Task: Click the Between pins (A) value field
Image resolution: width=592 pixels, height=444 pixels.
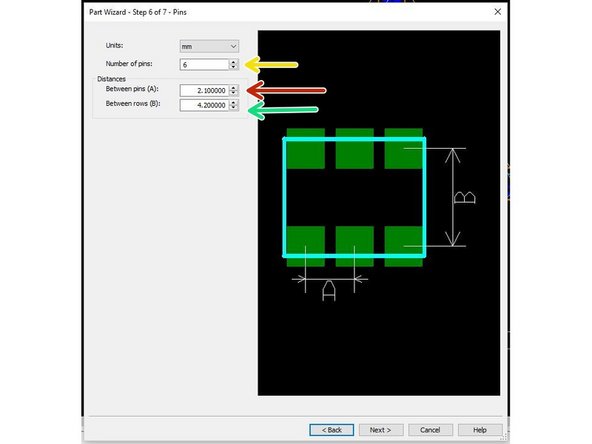Action: [204, 91]
